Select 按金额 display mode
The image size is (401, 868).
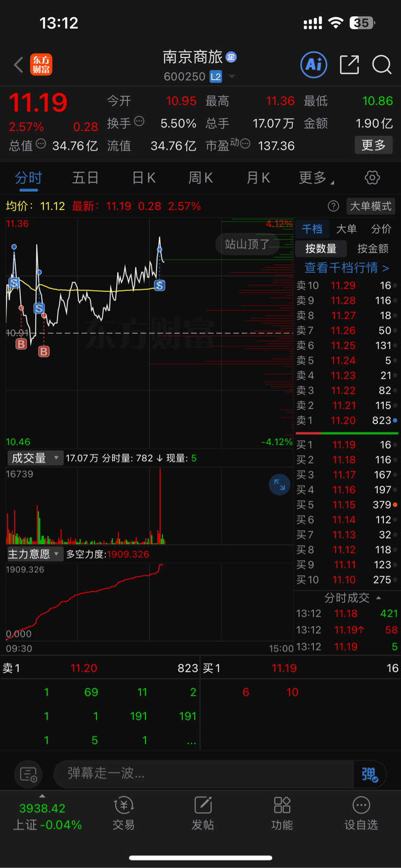point(373,249)
